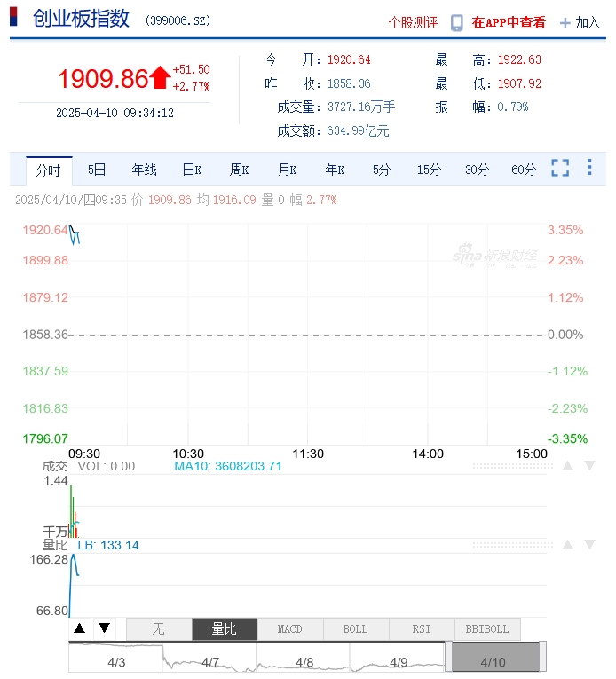616x679 pixels.
Task: Open the 5日 chart tab
Action: pyautogui.click(x=97, y=170)
